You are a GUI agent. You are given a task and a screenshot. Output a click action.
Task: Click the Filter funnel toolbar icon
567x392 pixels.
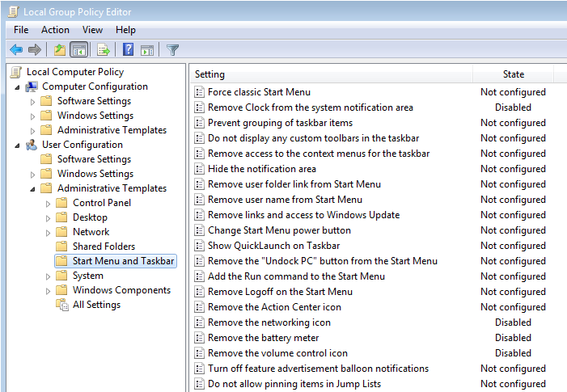[172, 49]
